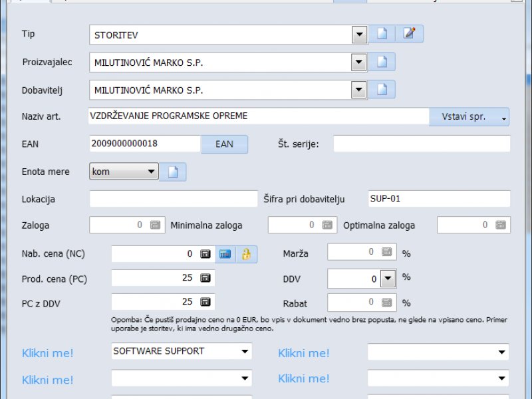Viewport: 532px width, 399px height.
Task: Click into the Št. serije field
Action: click(x=422, y=144)
